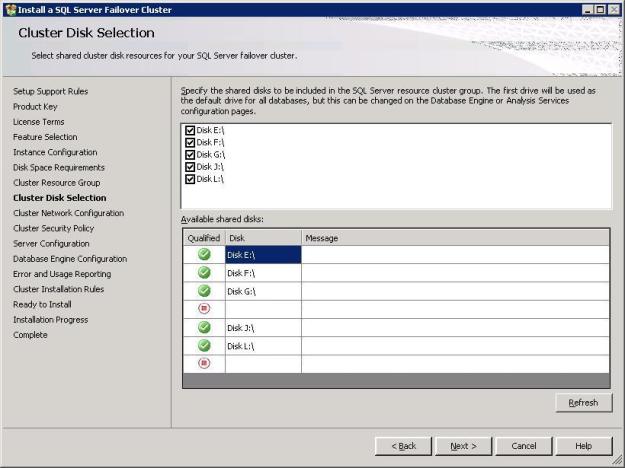Image resolution: width=625 pixels, height=468 pixels.
Task: Disable the Disk L:\ checkbox
Action: (x=190, y=179)
